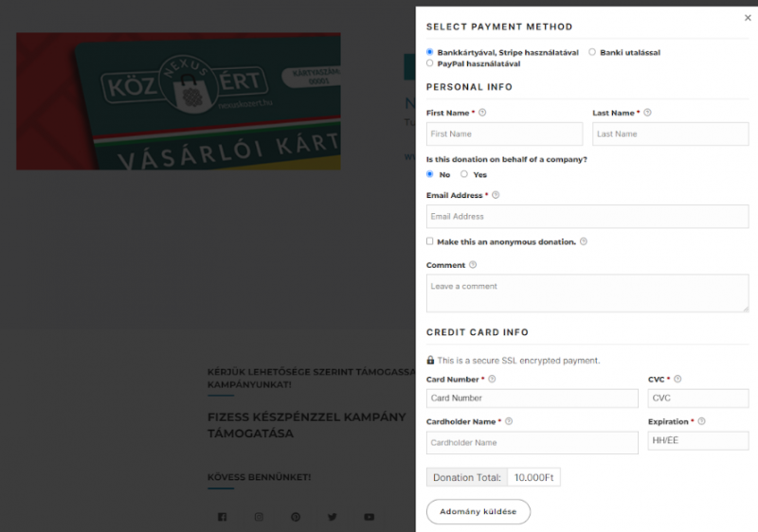Click the First Name help icon
Image resolution: width=758 pixels, height=532 pixels.
pyautogui.click(x=482, y=113)
